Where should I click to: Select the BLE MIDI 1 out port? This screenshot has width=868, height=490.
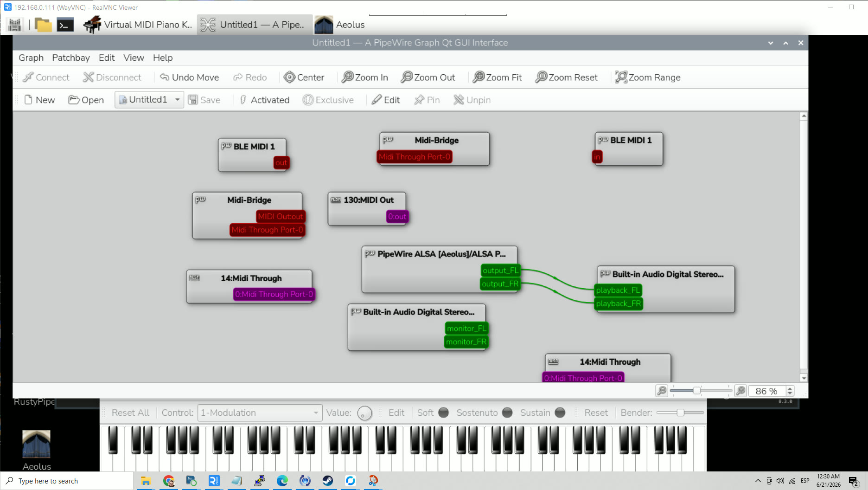point(281,163)
